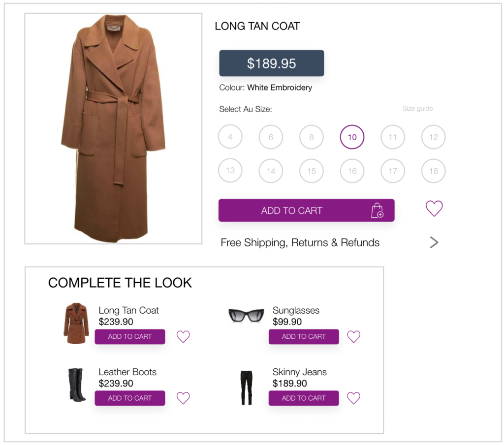Viewport: 504px width, 445px height.
Task: Click the shopping bag icon in Add to Cart
Action: pos(377,210)
